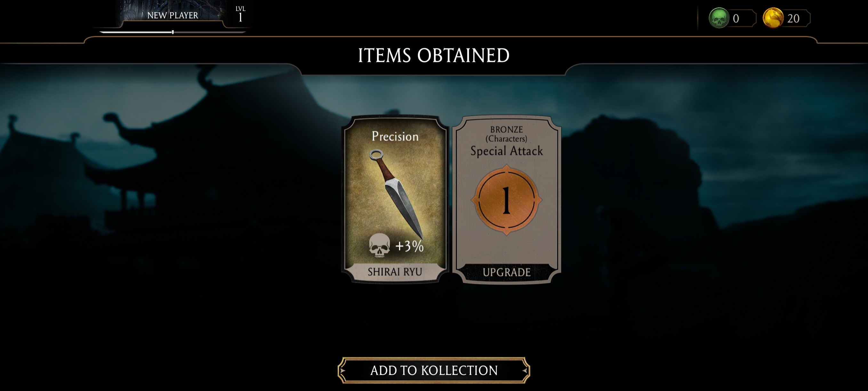Click the gold dragon koin icon

coord(773,18)
